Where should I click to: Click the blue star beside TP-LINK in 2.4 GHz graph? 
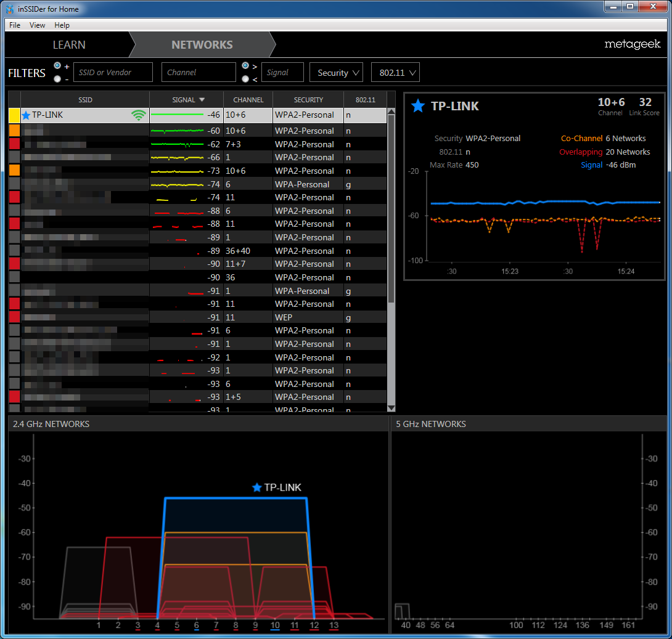(256, 487)
